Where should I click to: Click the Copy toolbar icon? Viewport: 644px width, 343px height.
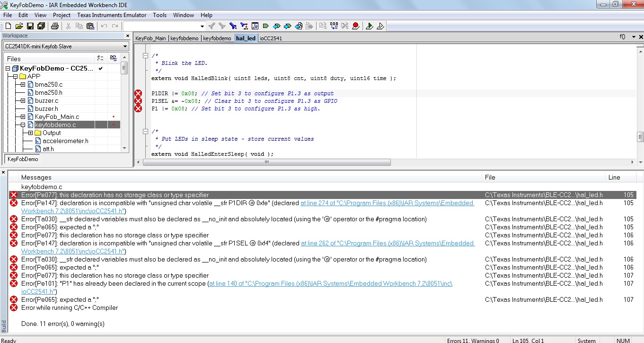[x=79, y=26]
